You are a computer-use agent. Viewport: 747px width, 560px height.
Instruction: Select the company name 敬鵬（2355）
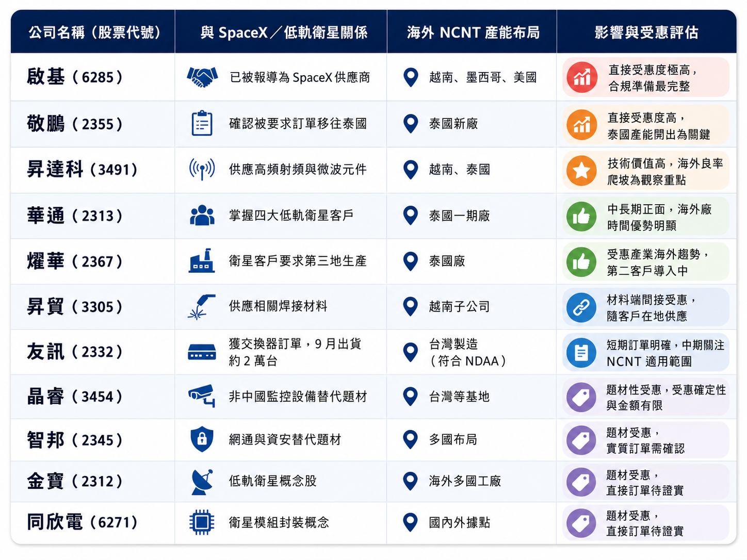click(75, 124)
